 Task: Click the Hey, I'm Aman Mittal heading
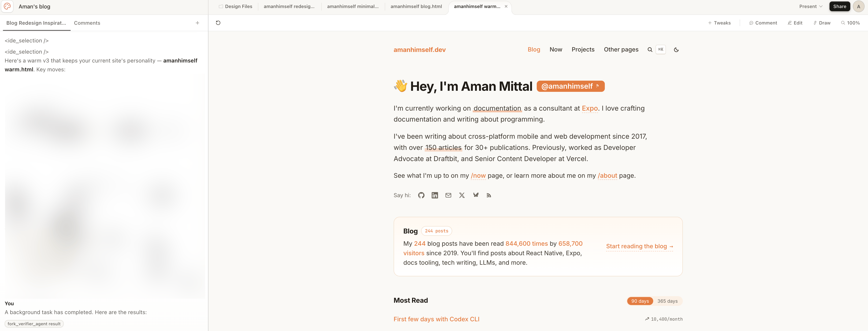[x=471, y=87]
